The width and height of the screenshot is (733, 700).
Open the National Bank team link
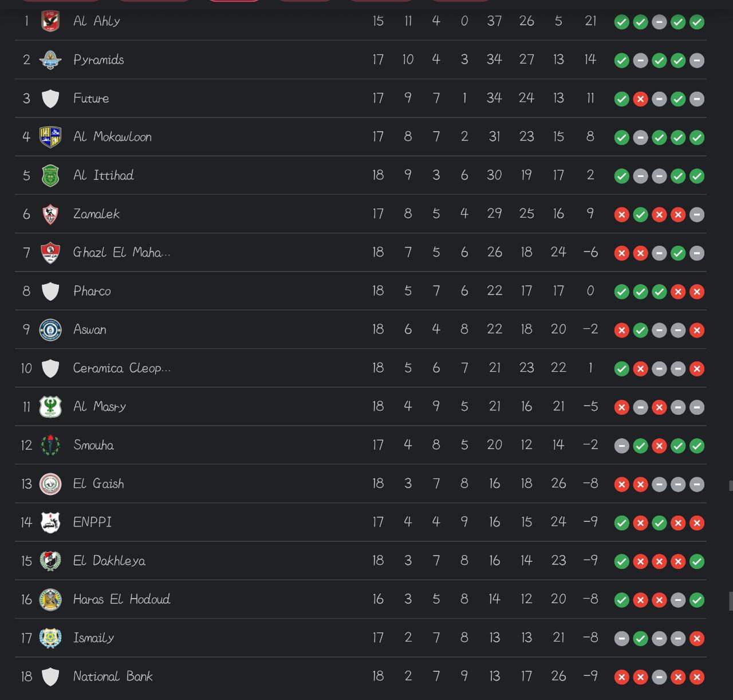[113, 677]
